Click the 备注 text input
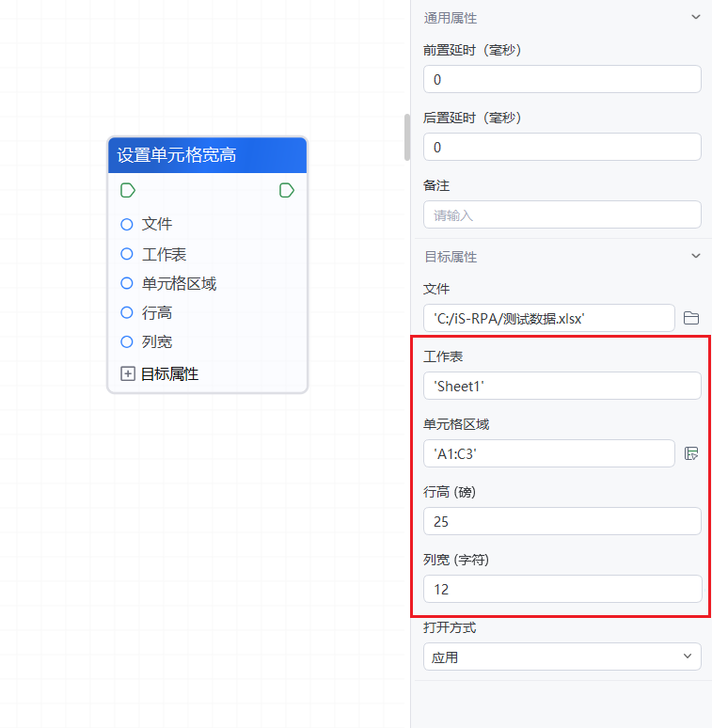 [562, 214]
